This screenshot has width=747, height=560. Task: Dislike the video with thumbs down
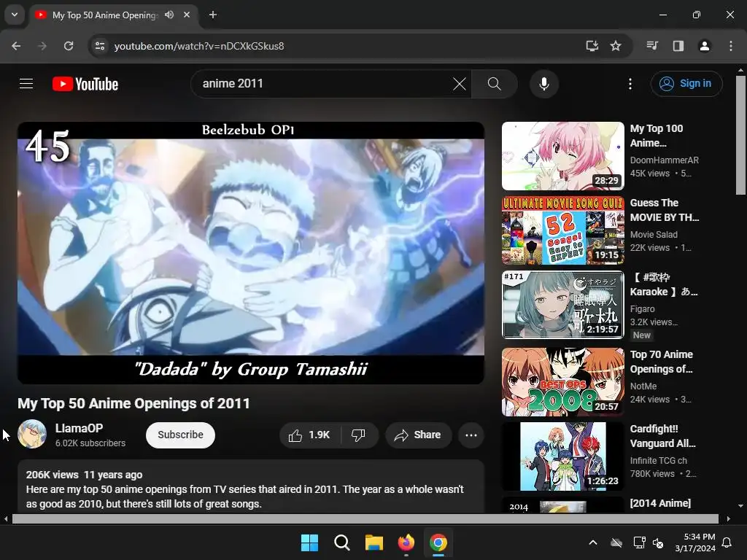(358, 435)
